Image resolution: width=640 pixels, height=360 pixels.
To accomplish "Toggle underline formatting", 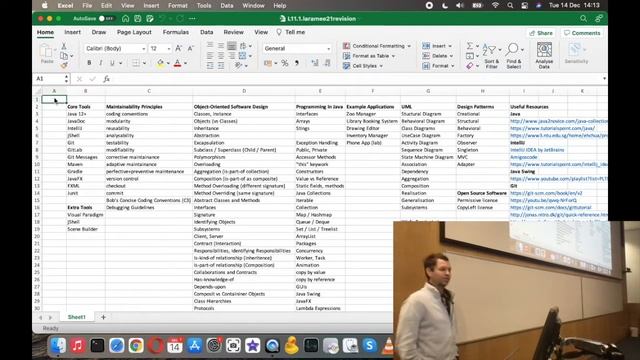I will tap(112, 63).
